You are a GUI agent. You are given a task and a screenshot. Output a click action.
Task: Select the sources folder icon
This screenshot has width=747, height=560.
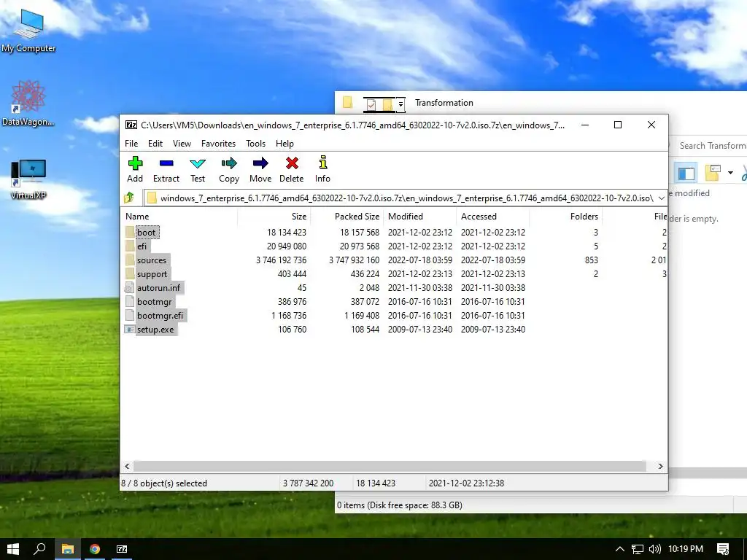(x=130, y=260)
